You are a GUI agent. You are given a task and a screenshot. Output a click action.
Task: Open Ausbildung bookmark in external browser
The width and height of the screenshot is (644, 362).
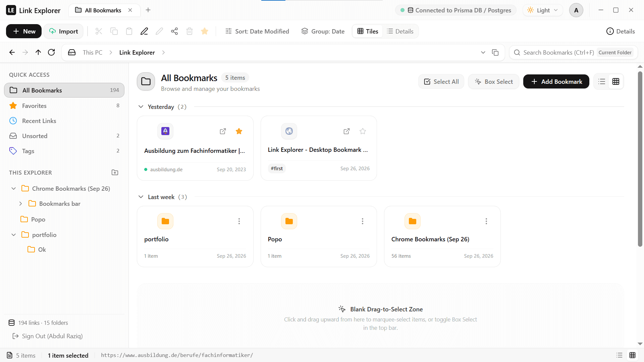coord(223,131)
